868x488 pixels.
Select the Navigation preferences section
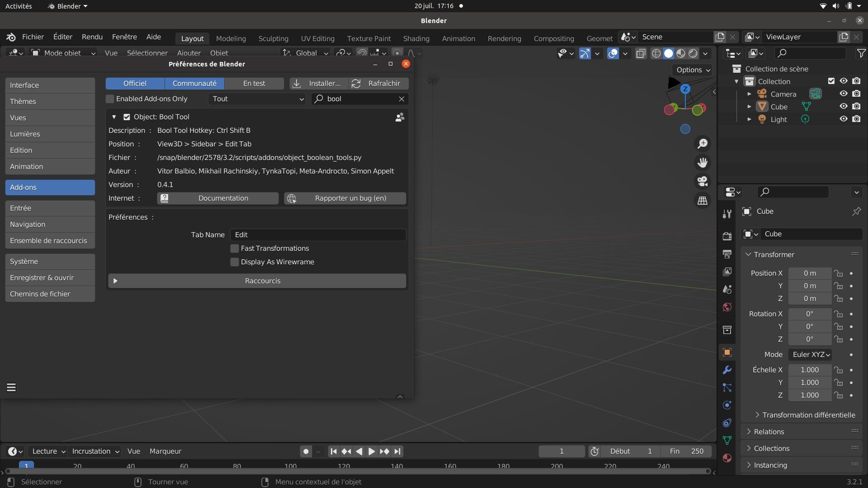coord(50,225)
